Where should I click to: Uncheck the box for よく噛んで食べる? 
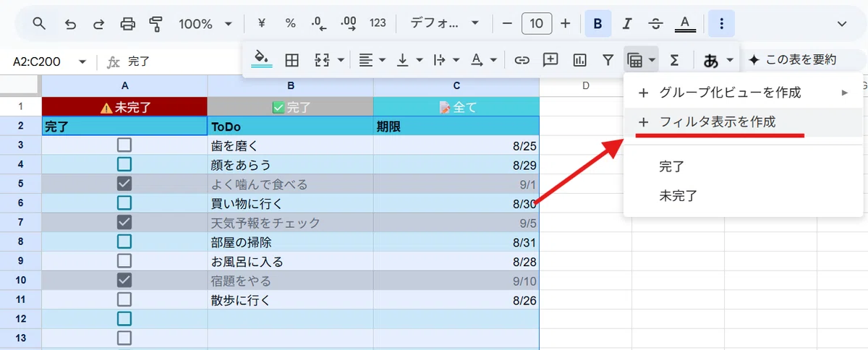click(x=124, y=184)
